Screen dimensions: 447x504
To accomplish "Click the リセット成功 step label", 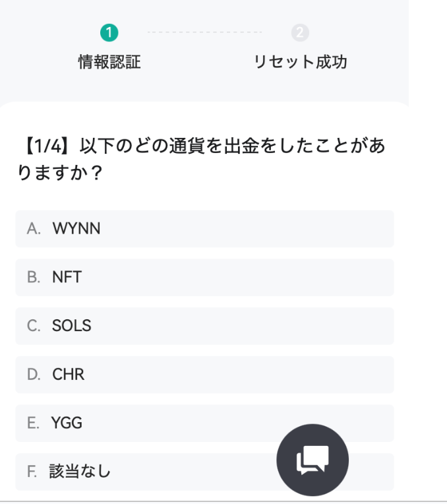I will (x=301, y=62).
